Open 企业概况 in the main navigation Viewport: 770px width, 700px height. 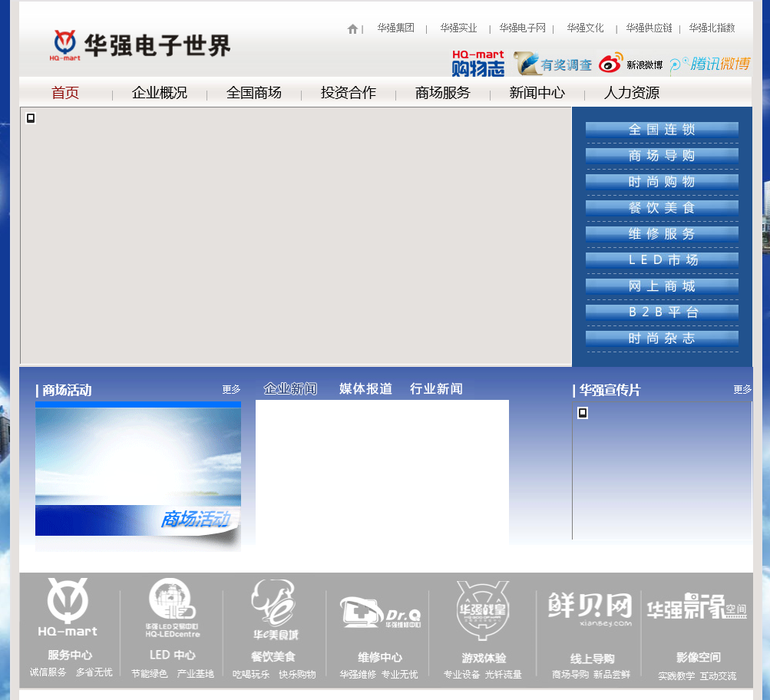tap(160, 93)
